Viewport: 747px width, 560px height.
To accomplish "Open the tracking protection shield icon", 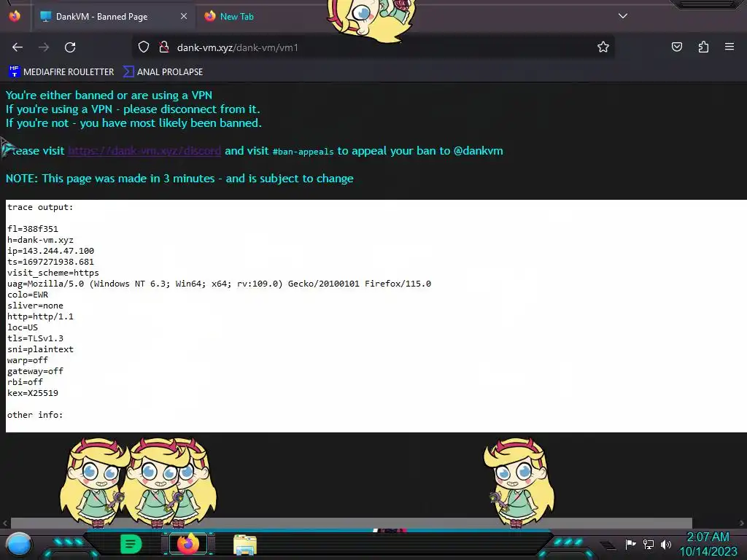I will pos(144,47).
